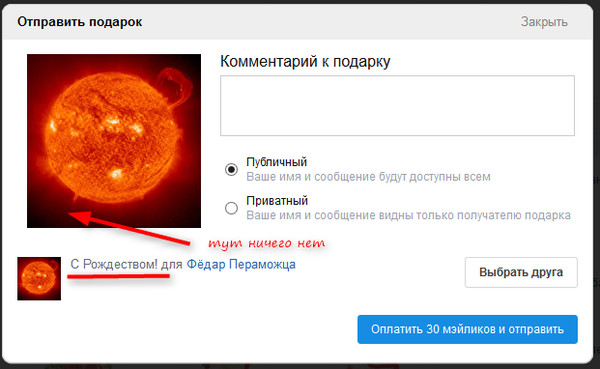Image resolution: width=600 pixels, height=369 pixels.
Task: Click Оплатить 30 мэйликов и отправить
Action: coord(467,329)
